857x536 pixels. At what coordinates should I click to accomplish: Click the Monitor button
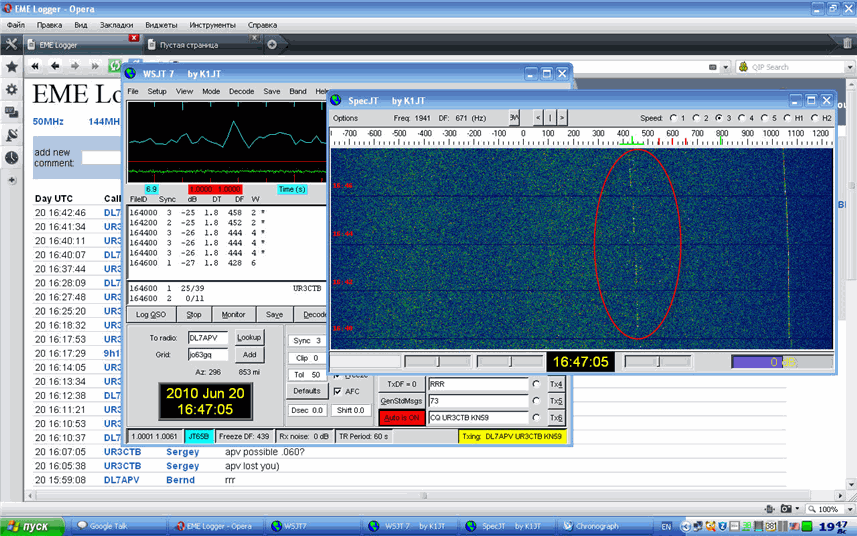(233, 314)
